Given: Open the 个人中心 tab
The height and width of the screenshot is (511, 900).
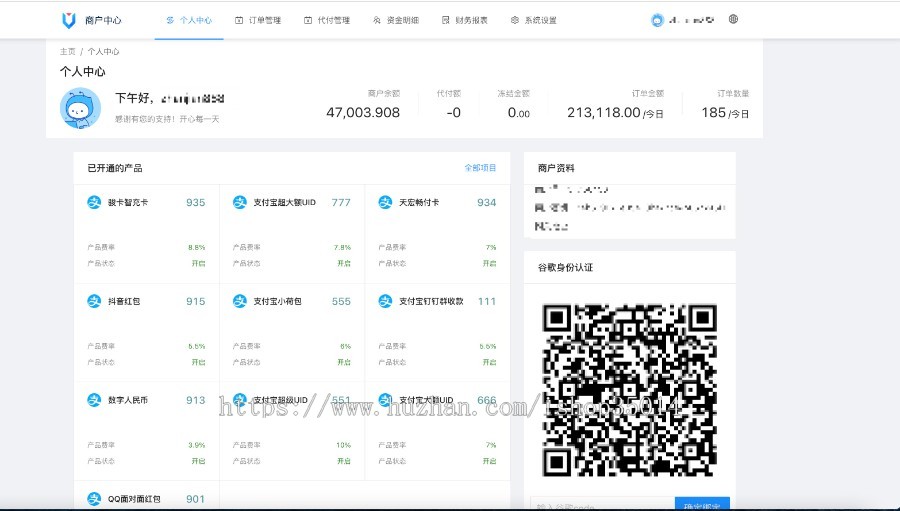Looking at the screenshot, I should tap(189, 20).
